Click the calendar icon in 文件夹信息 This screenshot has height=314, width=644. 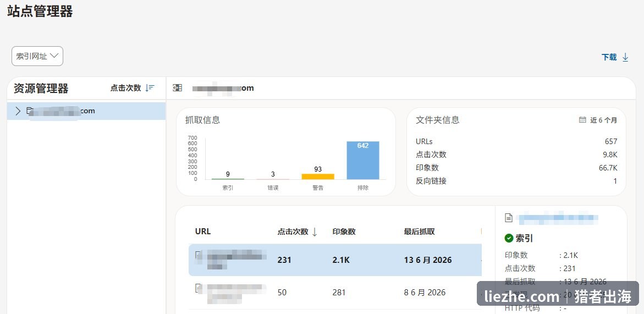click(582, 120)
